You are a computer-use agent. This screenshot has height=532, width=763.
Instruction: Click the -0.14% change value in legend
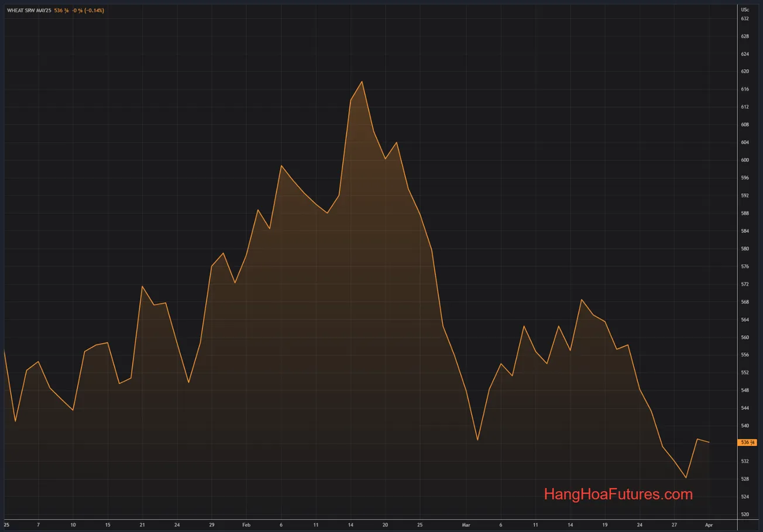point(93,10)
